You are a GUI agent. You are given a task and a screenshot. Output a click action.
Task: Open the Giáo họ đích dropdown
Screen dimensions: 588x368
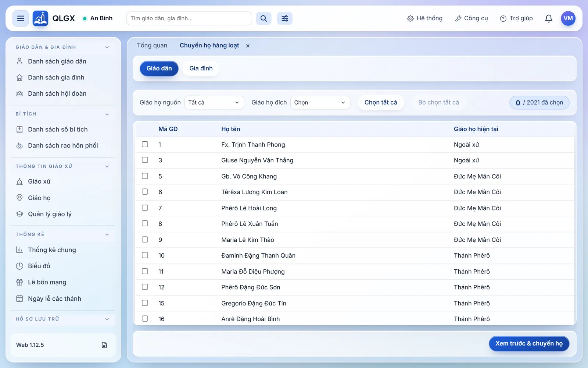click(320, 103)
